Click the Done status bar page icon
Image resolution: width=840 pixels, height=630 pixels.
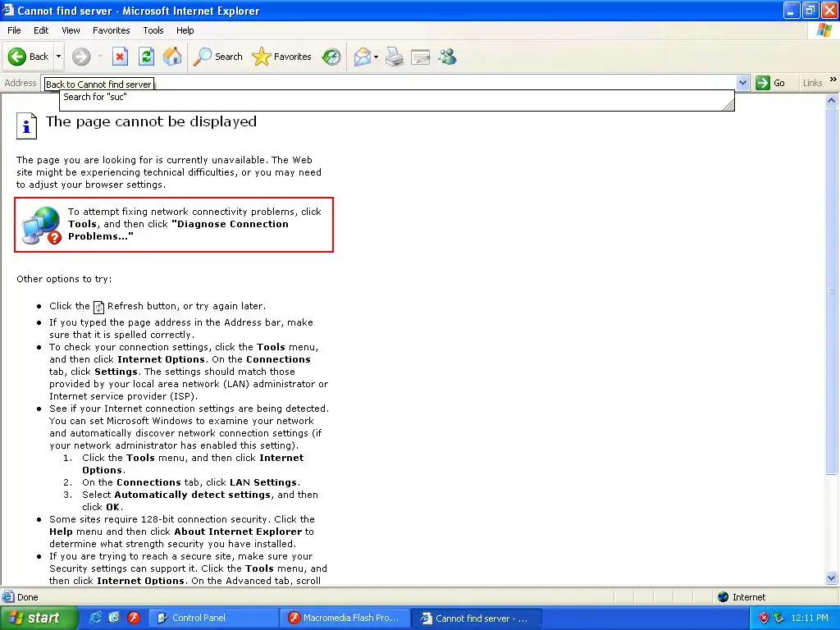coord(7,597)
